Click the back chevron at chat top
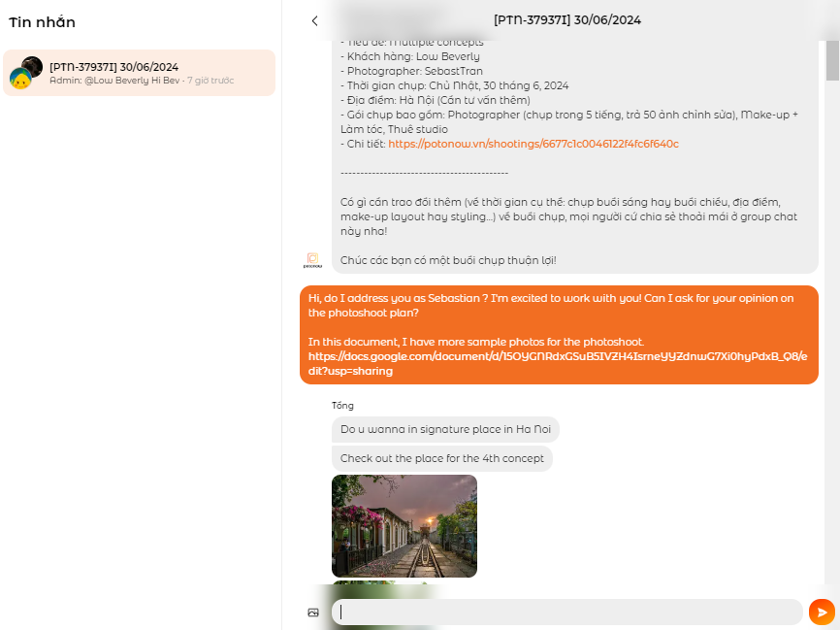Image resolution: width=840 pixels, height=630 pixels. coord(313,19)
